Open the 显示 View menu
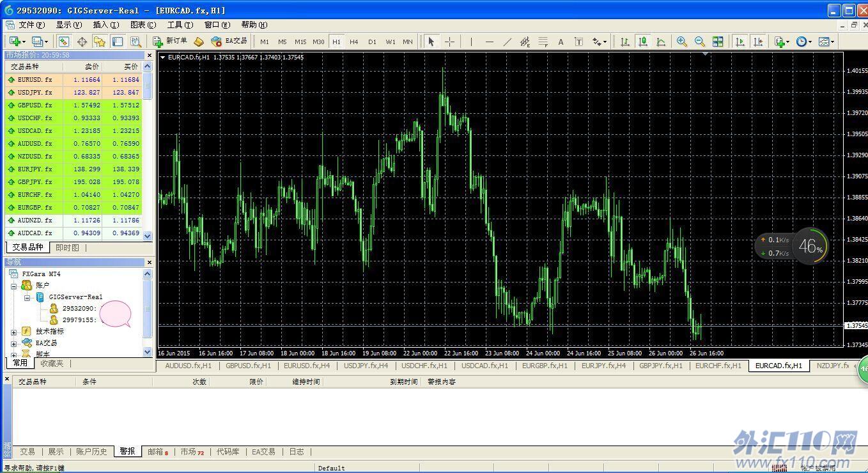The height and width of the screenshot is (473, 868). click(68, 25)
